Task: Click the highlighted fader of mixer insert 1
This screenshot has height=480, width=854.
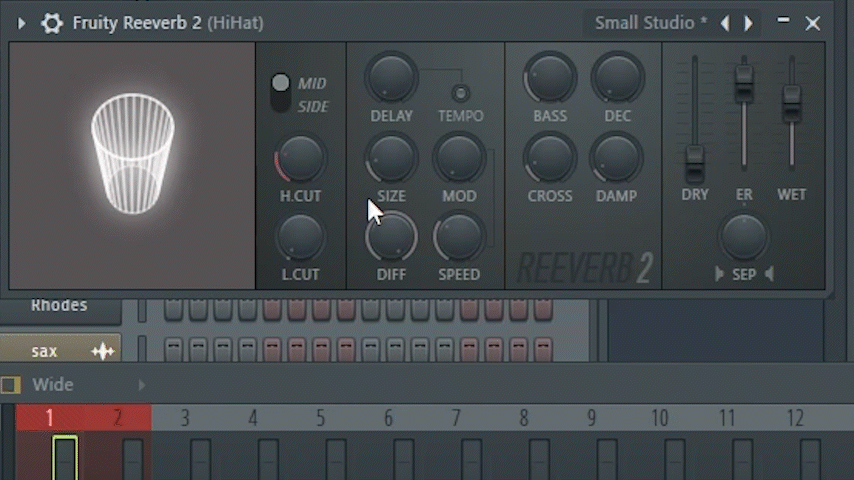Action: pos(65,458)
